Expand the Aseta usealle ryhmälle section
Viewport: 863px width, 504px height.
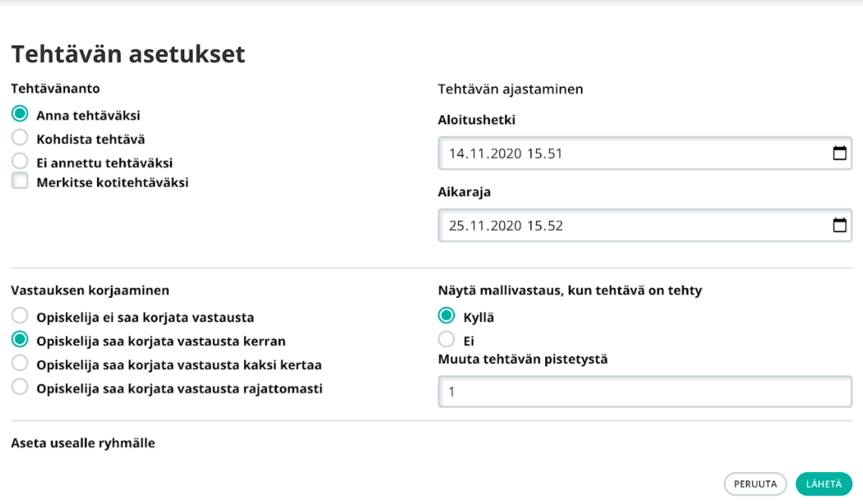click(x=83, y=443)
